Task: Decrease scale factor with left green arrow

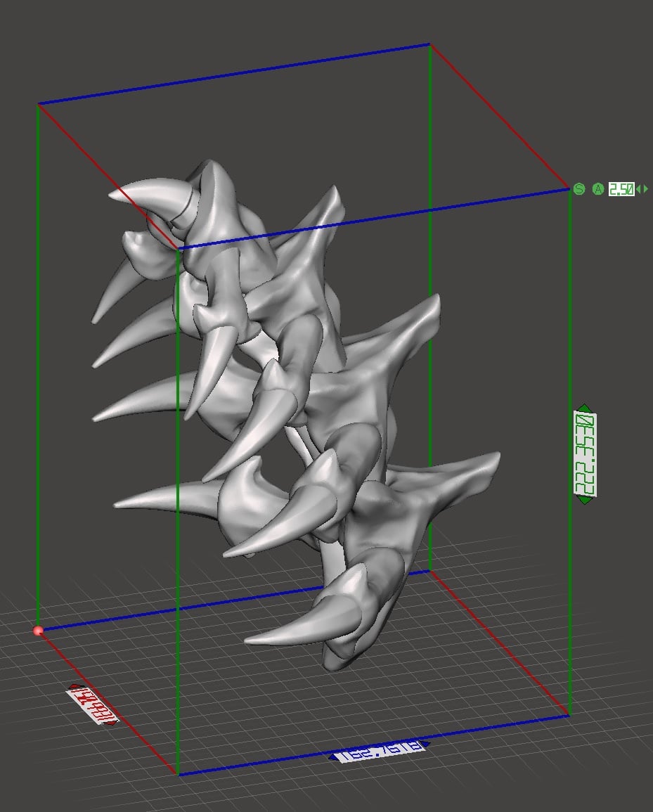Action: click(638, 189)
